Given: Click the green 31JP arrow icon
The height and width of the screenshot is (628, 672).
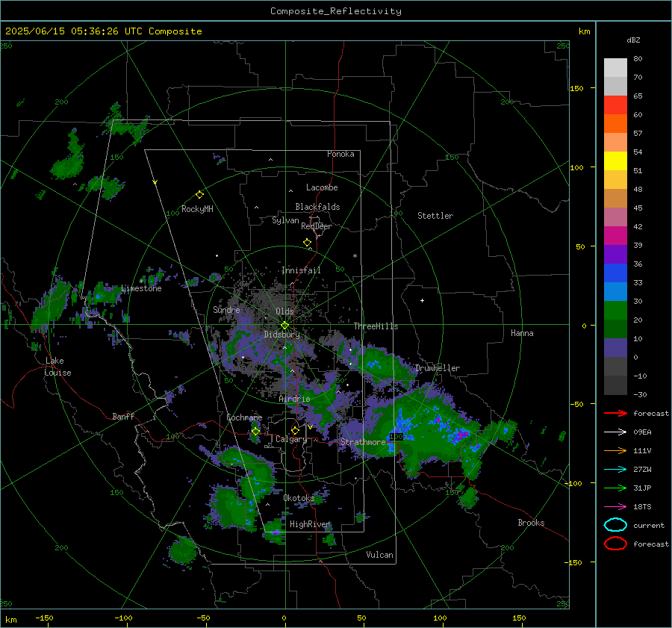Looking at the screenshot, I should [x=615, y=488].
